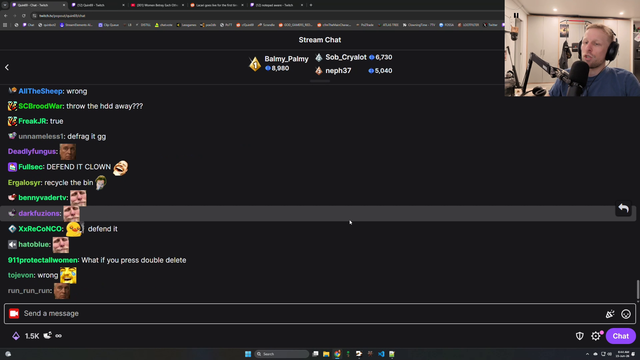Click username Deadlyfungus in chat
The image size is (640, 360).
32,151
